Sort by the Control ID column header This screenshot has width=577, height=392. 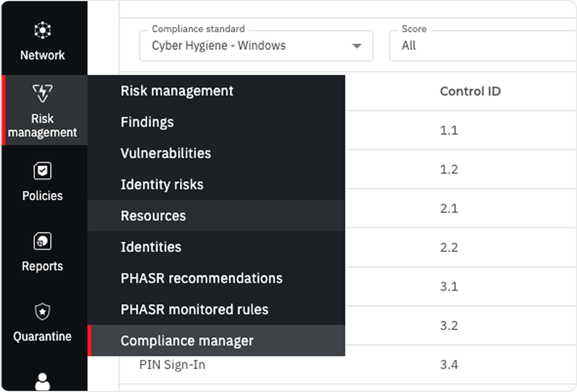(470, 91)
